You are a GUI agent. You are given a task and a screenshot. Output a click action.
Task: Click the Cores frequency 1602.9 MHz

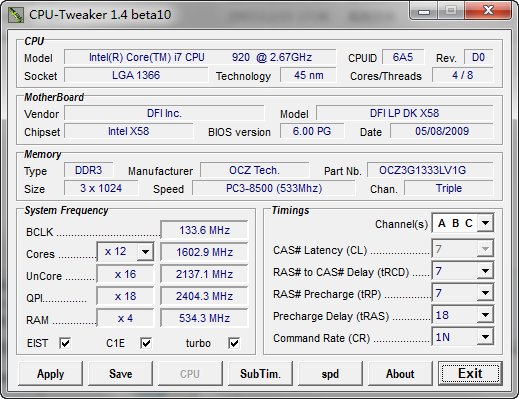tap(204, 252)
